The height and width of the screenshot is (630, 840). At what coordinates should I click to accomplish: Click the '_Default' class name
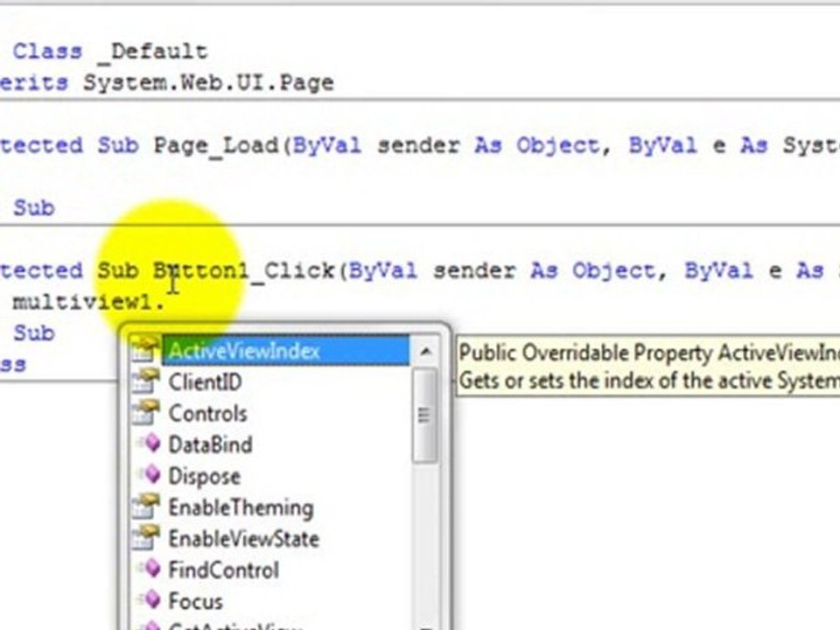click(x=153, y=52)
